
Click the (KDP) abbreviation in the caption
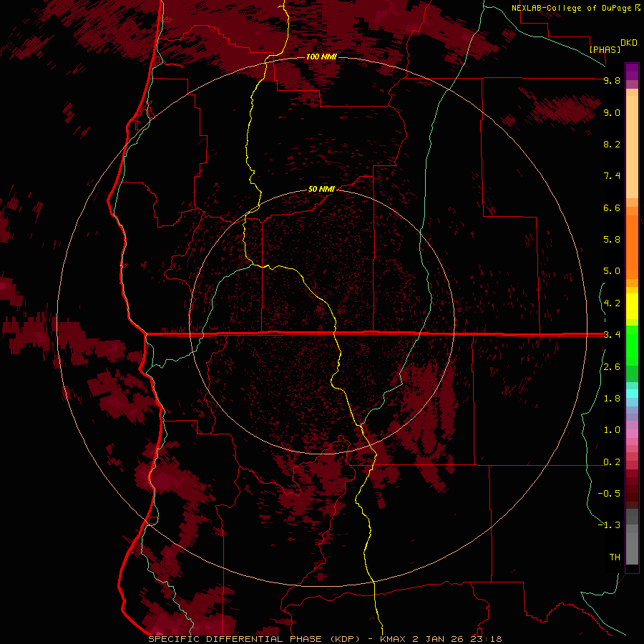[x=345, y=639]
